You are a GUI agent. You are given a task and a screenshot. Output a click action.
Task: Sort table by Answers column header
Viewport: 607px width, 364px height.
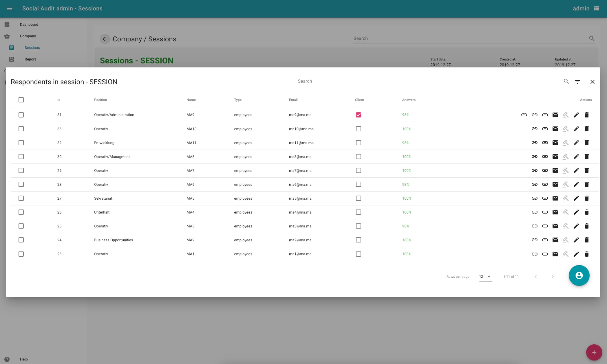click(x=409, y=100)
